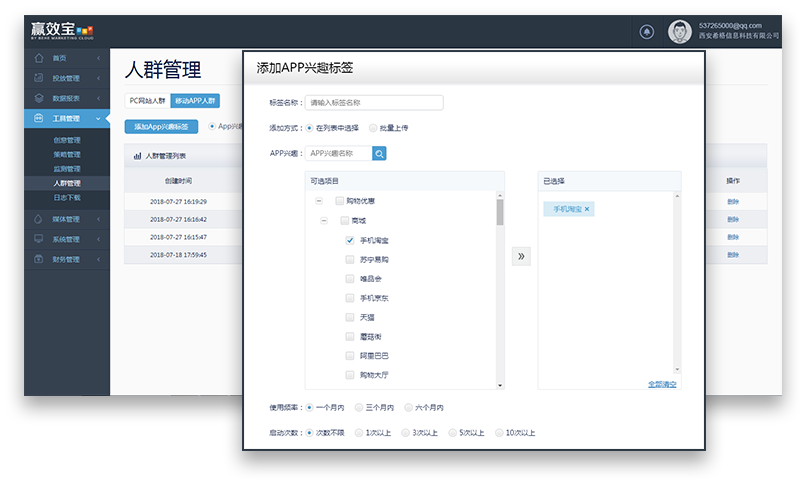The image size is (800, 500).
Task: Expand the 媒体管理 sidebar menu
Action: (x=66, y=219)
